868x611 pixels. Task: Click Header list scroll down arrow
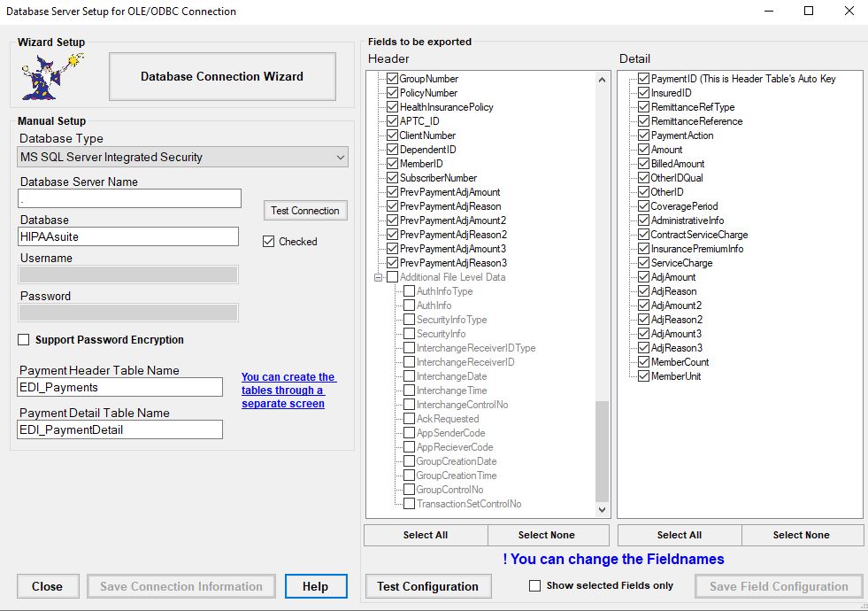603,510
